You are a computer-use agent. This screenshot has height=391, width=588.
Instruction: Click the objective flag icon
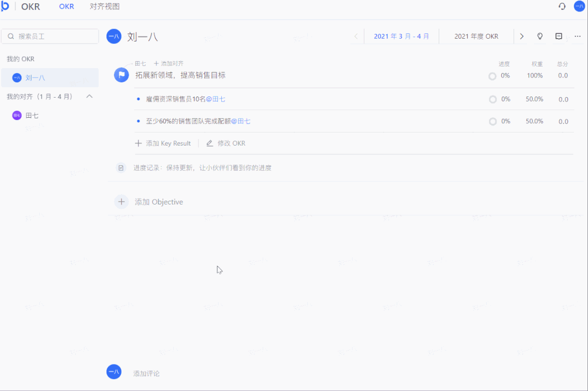[121, 75]
